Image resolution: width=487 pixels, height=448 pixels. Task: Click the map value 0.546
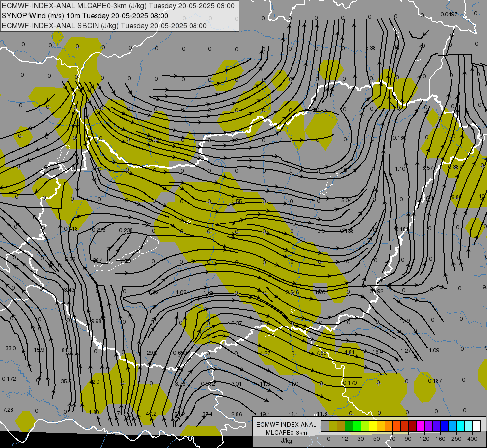pyautogui.click(x=292, y=292)
